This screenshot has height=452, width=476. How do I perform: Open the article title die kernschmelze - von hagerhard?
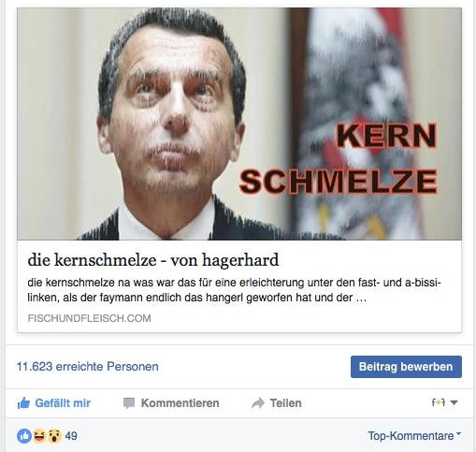click(153, 260)
